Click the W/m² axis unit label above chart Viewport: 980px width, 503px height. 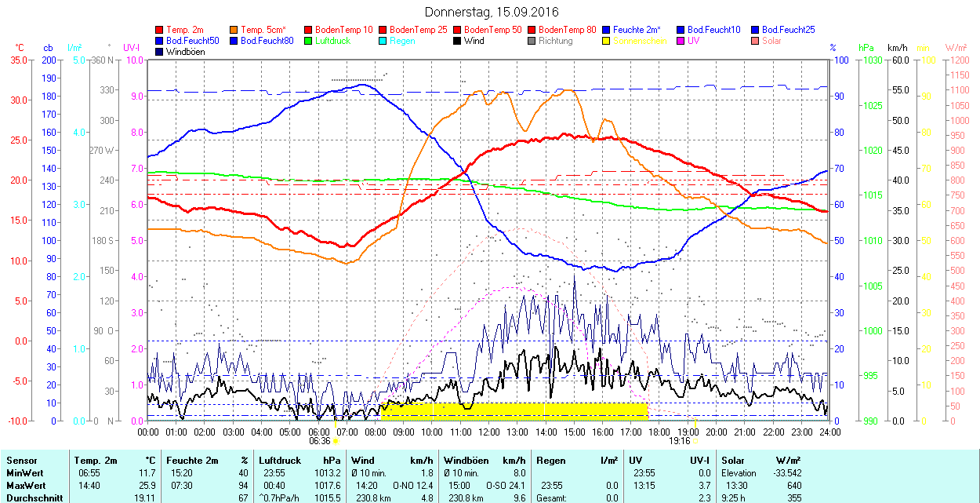(x=956, y=48)
